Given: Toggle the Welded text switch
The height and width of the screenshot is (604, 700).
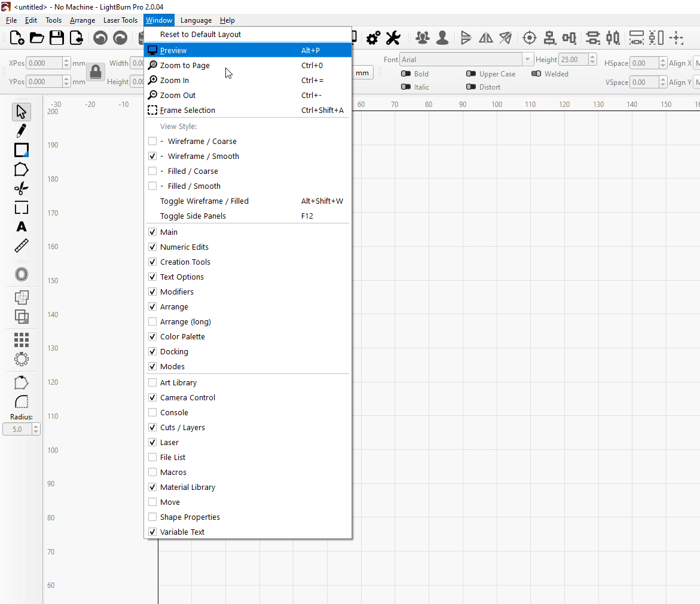Looking at the screenshot, I should (x=536, y=73).
